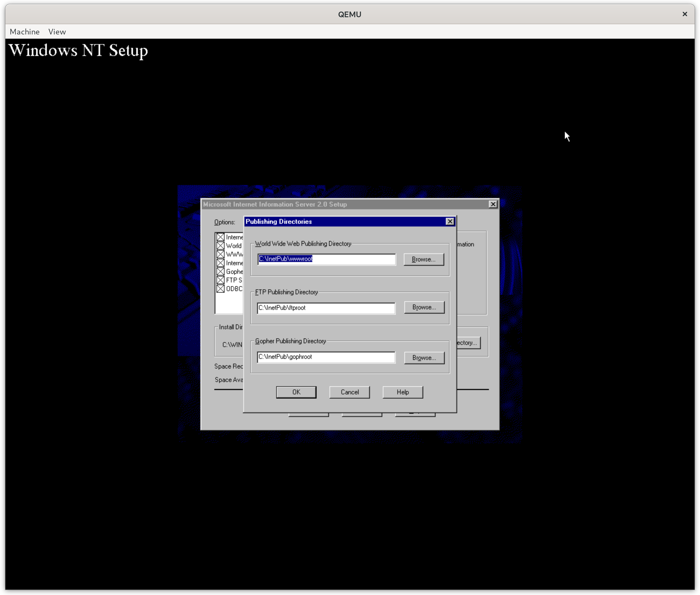Screen dimensions: 700x595
Task: Click the FTP publishing directory text field
Action: click(x=326, y=308)
